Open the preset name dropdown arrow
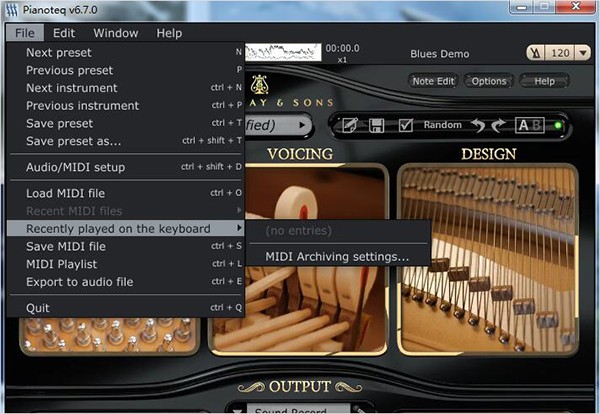Image resolution: width=600 pixels, height=414 pixels. [x=302, y=125]
